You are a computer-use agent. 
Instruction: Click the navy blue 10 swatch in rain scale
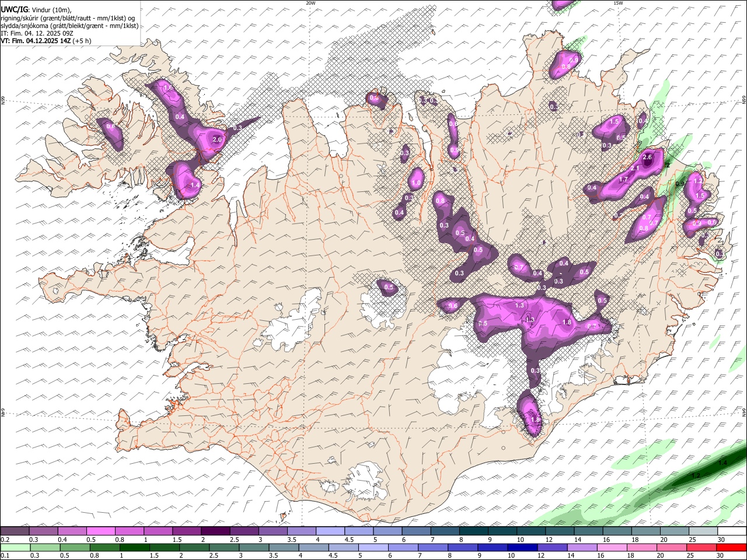tap(522, 547)
